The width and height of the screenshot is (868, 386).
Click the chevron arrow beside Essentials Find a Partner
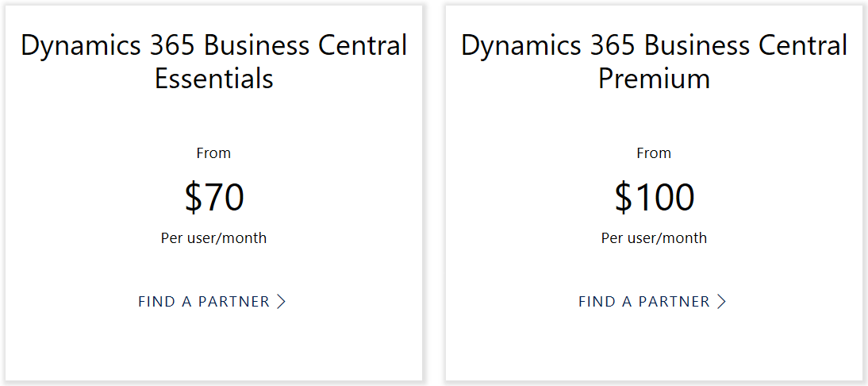[281, 302]
